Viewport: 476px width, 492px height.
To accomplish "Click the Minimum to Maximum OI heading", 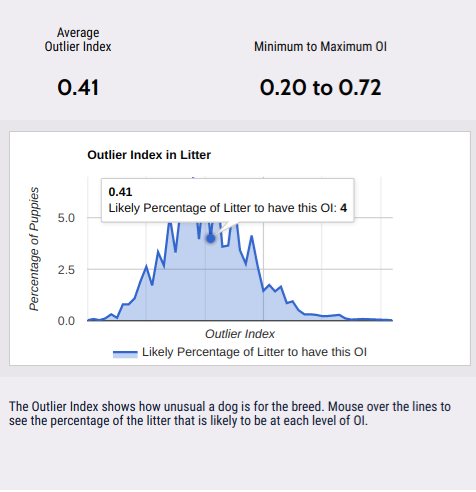I will pyautogui.click(x=320, y=47).
